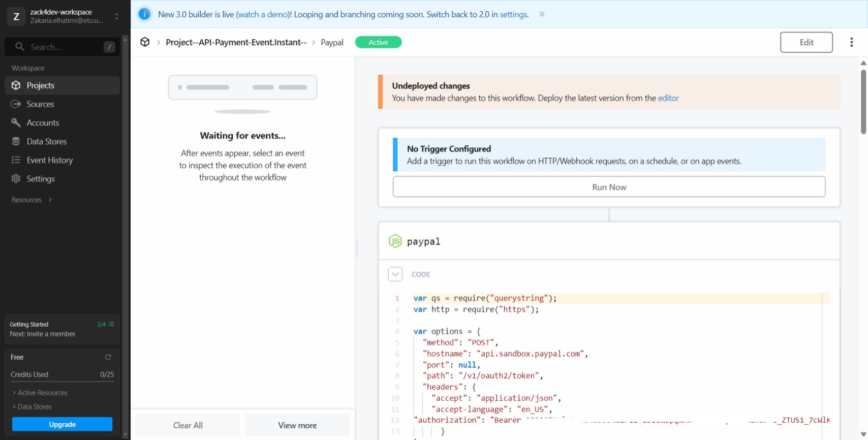This screenshot has height=440, width=868.
Task: Click the Clear All button
Action: coord(188,425)
